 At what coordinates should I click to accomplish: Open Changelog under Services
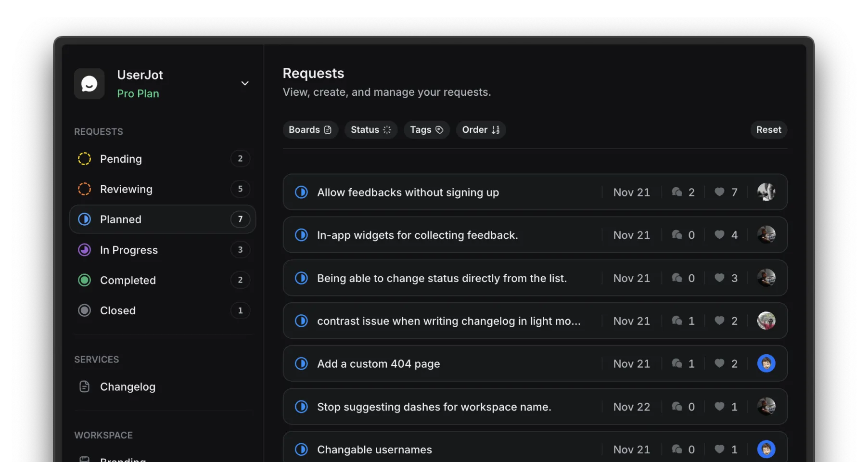tap(163, 387)
